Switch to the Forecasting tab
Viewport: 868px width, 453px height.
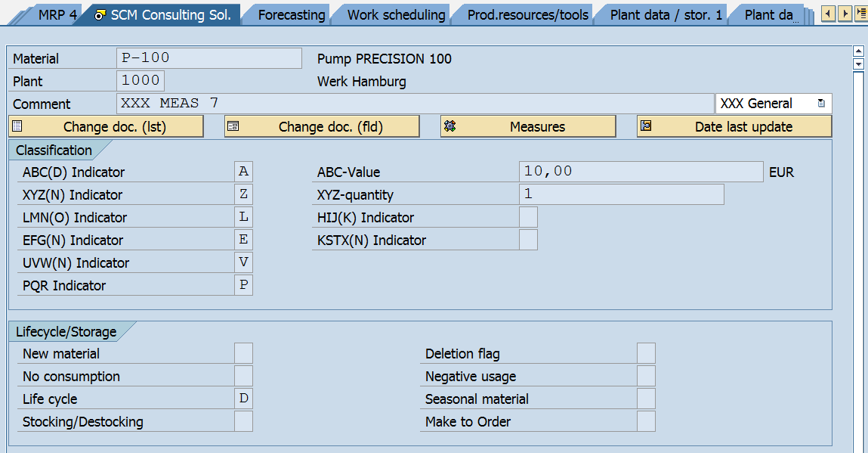(292, 15)
